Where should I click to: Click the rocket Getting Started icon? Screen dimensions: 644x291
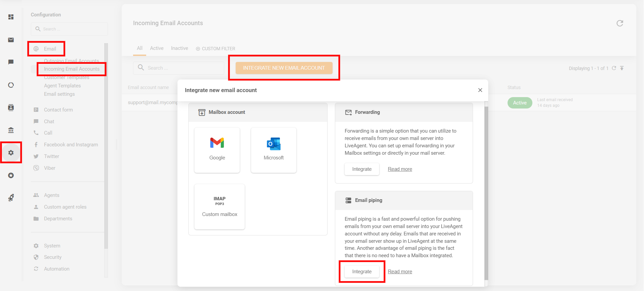[x=11, y=198]
